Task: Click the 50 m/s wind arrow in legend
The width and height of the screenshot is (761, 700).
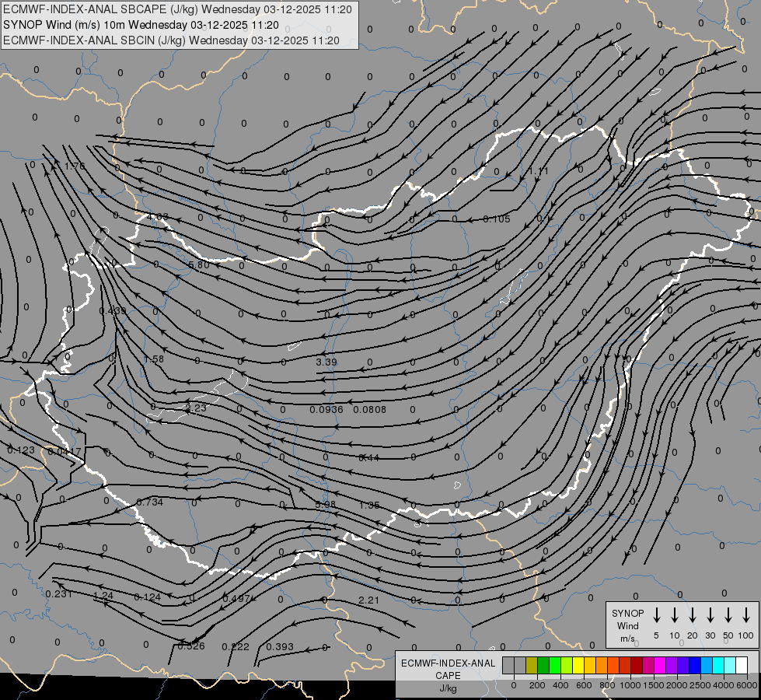Action: click(x=728, y=614)
